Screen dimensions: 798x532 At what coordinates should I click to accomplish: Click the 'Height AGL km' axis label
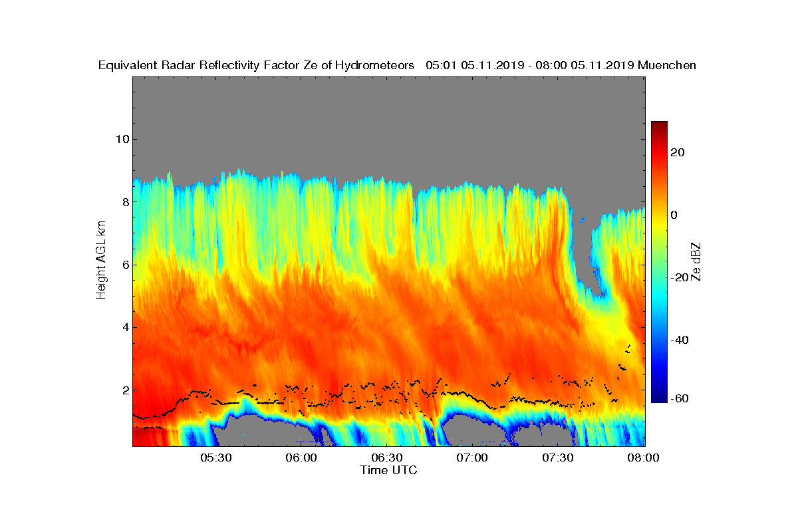click(x=101, y=261)
